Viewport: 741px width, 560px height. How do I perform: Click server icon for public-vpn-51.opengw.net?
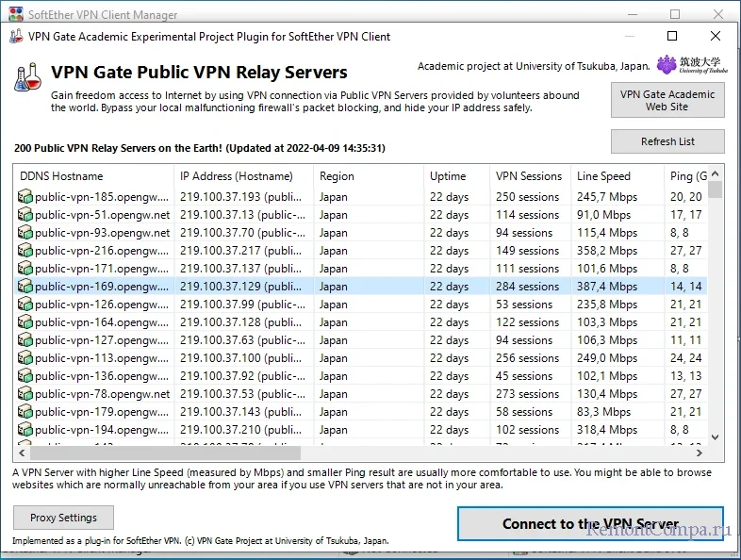25,215
